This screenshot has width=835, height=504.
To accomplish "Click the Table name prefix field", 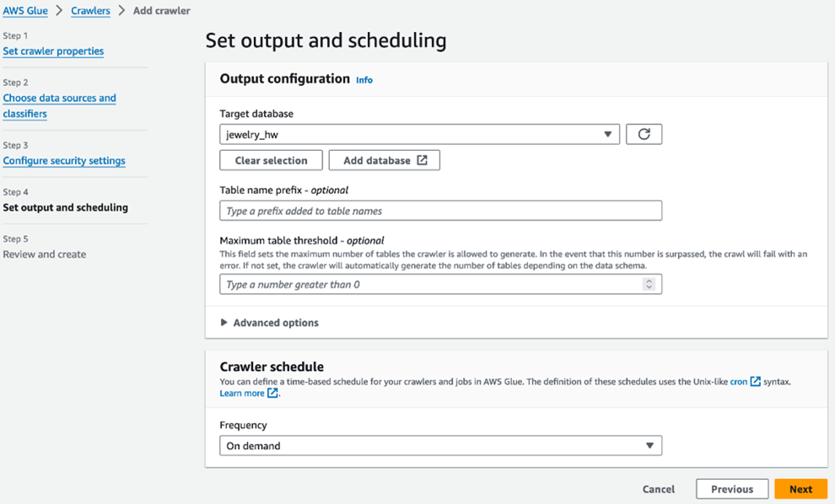I will [x=441, y=211].
